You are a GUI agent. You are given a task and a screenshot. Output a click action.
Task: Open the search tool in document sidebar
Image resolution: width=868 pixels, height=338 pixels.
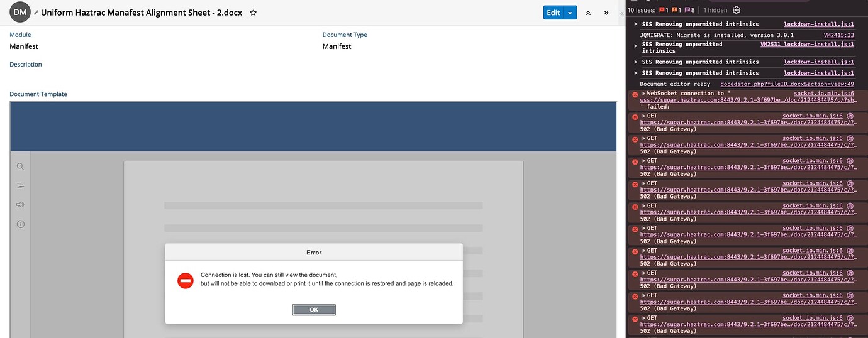(x=20, y=166)
